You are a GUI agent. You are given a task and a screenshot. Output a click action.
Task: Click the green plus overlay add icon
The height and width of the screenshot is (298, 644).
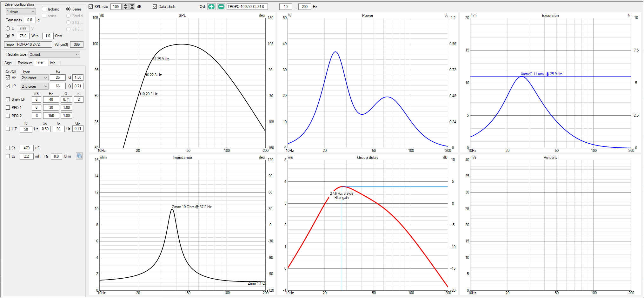211,7
